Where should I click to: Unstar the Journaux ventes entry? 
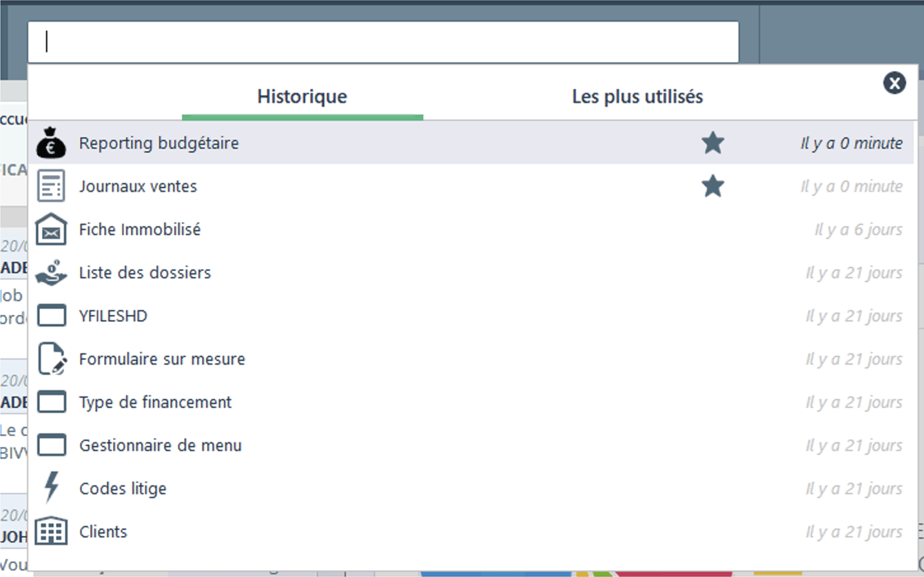(x=713, y=185)
